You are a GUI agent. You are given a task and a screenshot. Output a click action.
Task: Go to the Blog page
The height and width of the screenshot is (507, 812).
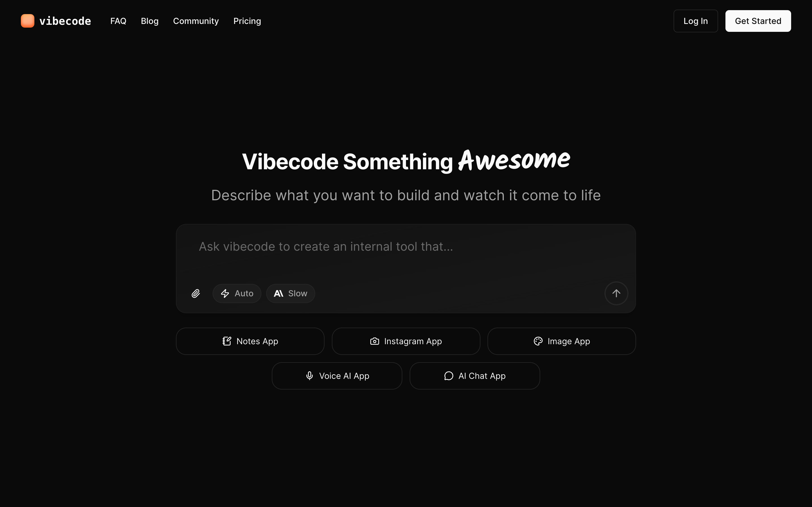150,21
